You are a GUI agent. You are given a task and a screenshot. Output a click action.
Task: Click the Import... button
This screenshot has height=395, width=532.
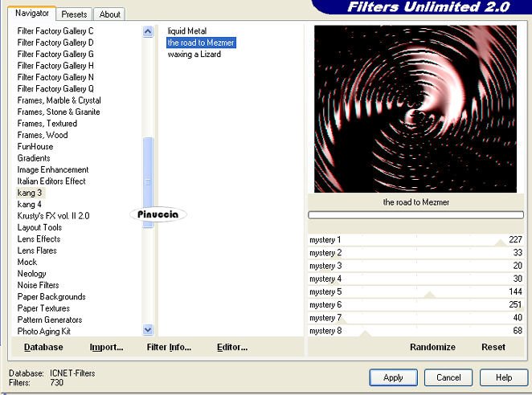[106, 347]
